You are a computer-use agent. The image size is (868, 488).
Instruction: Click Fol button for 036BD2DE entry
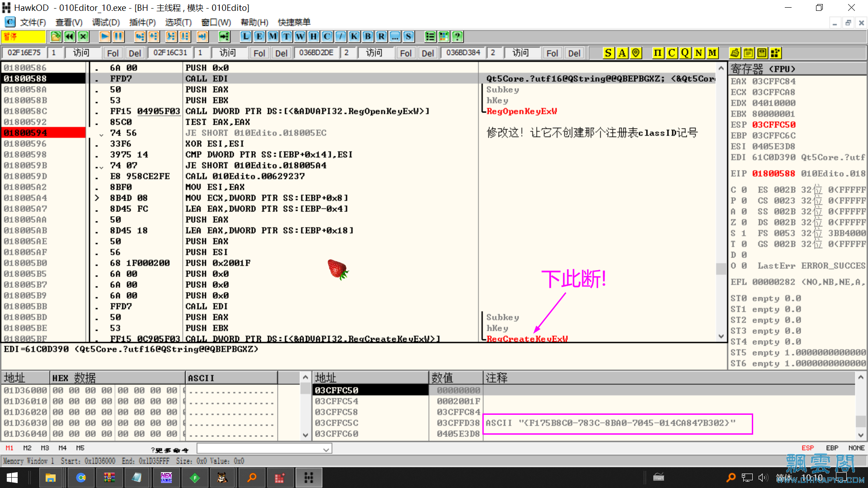pyautogui.click(x=406, y=53)
